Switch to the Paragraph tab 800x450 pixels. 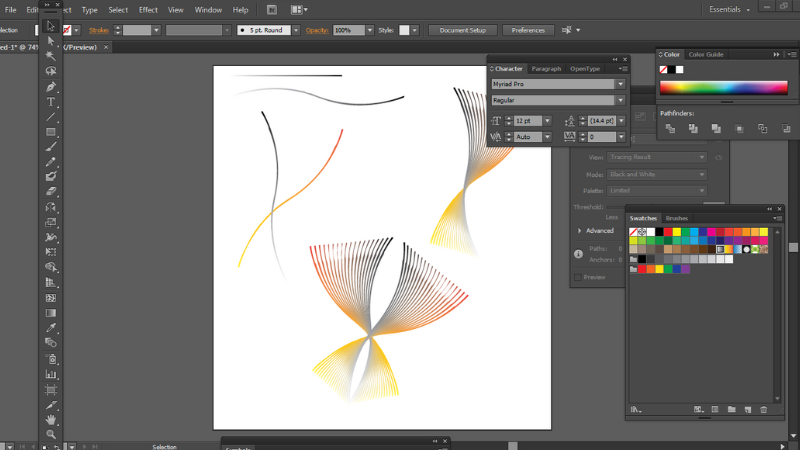coord(546,69)
